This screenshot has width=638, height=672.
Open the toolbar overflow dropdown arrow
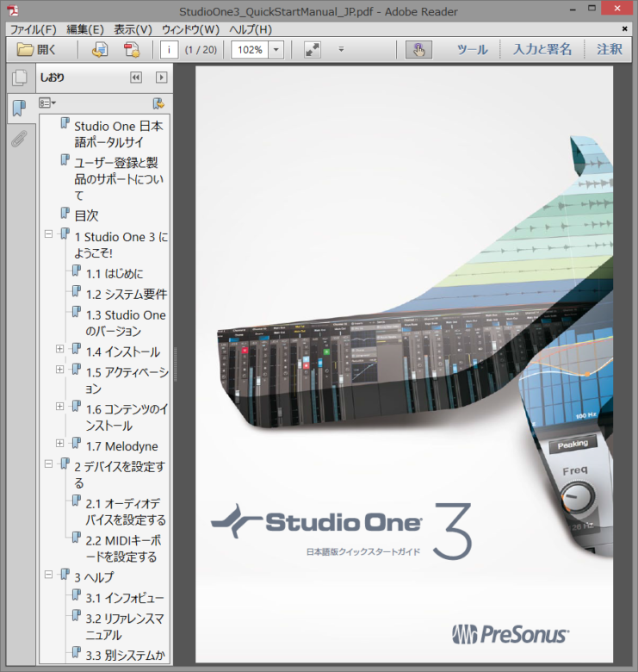[x=341, y=49]
